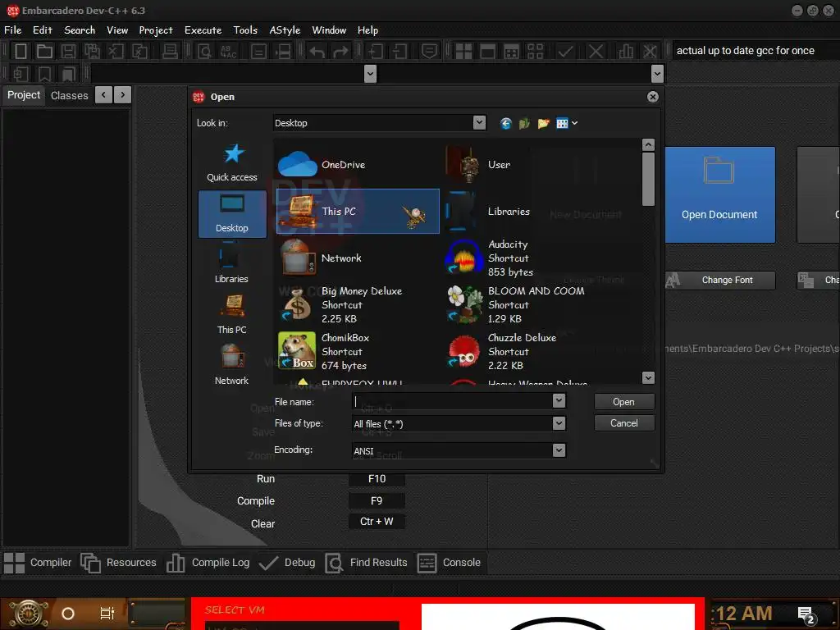Select the BLOOM AND COOM Shortcut
Viewport: 840px width, 630px height.
[523, 305]
